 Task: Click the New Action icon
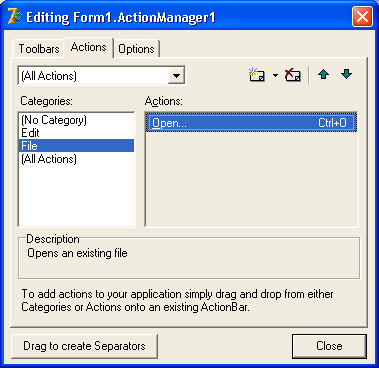pyautogui.click(x=257, y=75)
